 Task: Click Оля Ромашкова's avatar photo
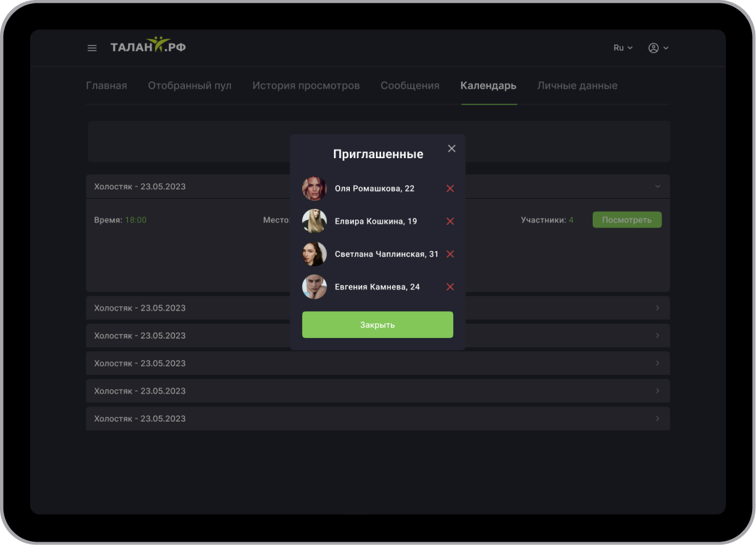(x=315, y=188)
